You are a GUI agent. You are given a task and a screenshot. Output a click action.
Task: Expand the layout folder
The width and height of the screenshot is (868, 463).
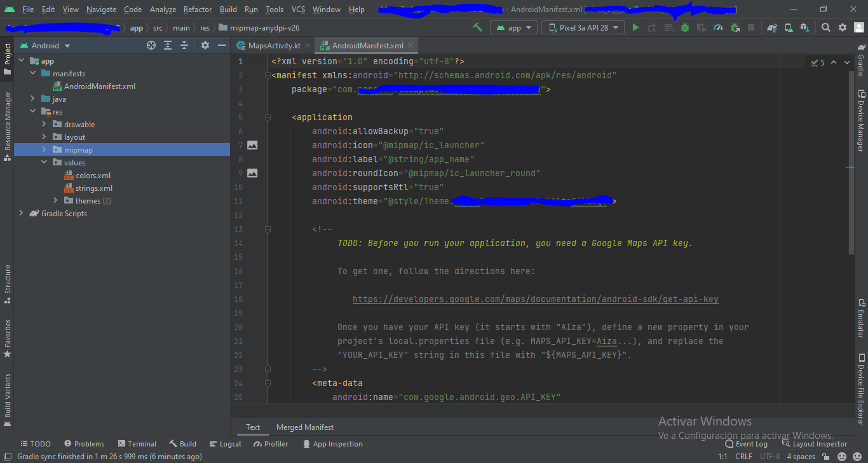click(44, 137)
